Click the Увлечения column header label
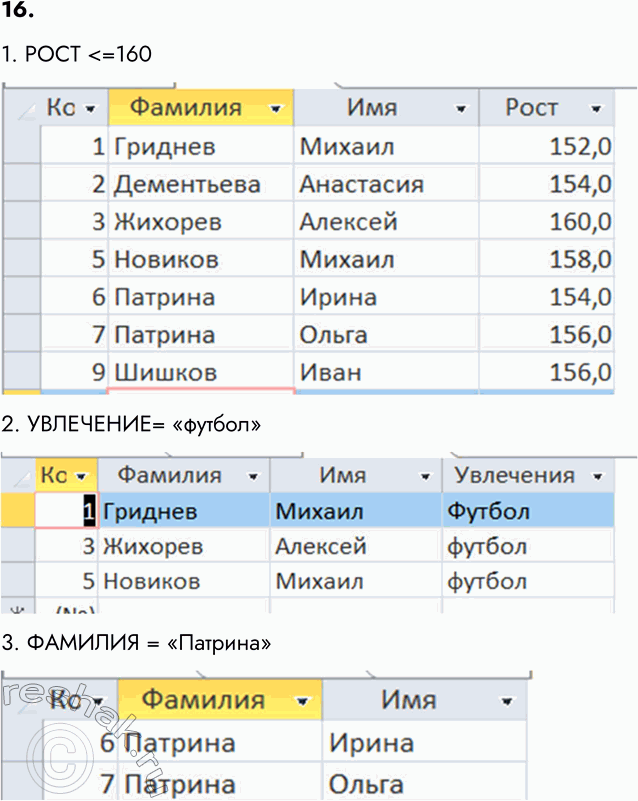The image size is (638, 801). tap(513, 476)
